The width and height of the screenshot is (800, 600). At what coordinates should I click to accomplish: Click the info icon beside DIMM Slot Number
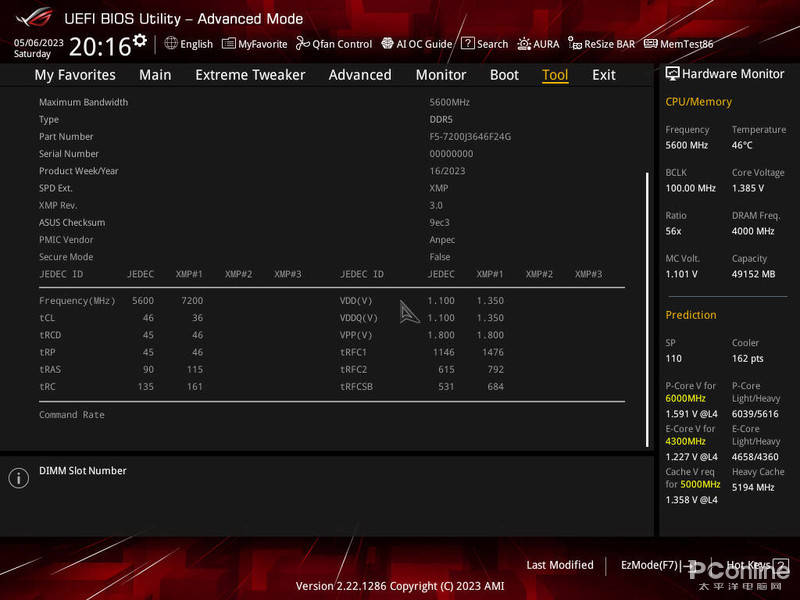pyautogui.click(x=19, y=478)
